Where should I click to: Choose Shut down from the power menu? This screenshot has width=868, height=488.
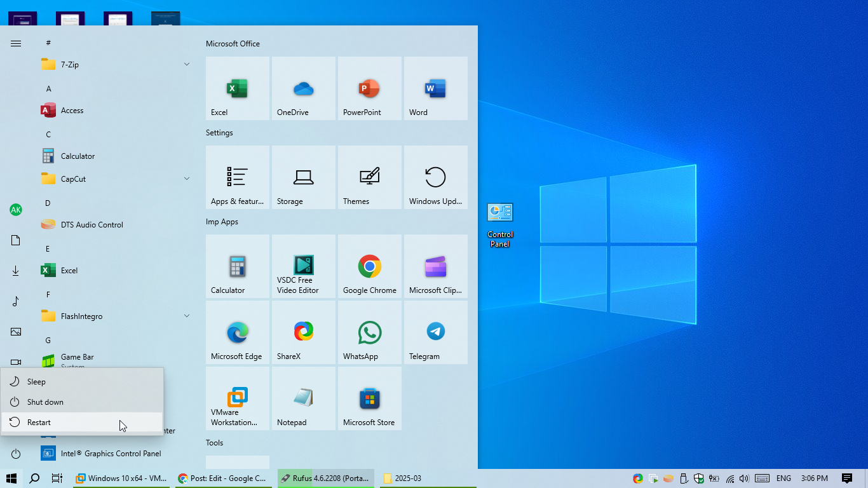pyautogui.click(x=82, y=402)
